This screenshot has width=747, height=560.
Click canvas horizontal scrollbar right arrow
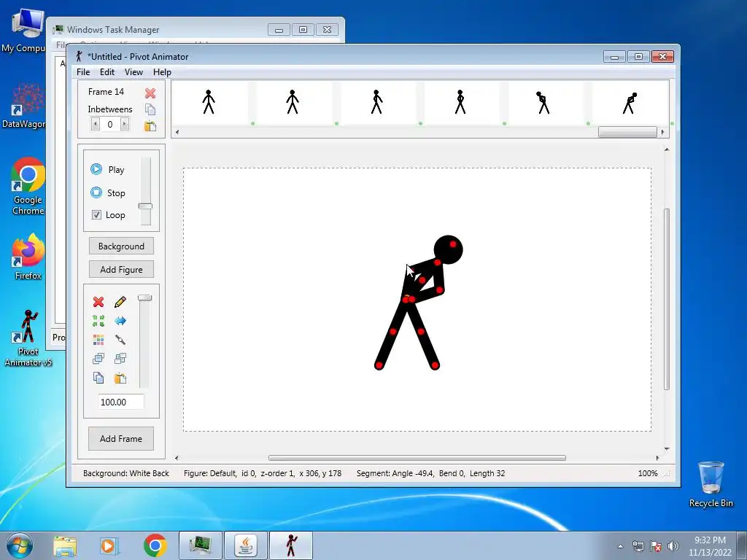[x=657, y=458]
